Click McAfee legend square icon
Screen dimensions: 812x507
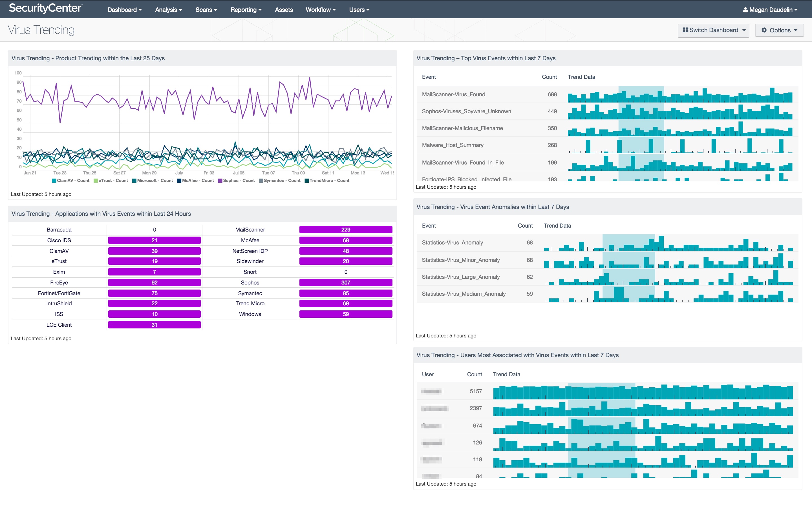tap(179, 181)
